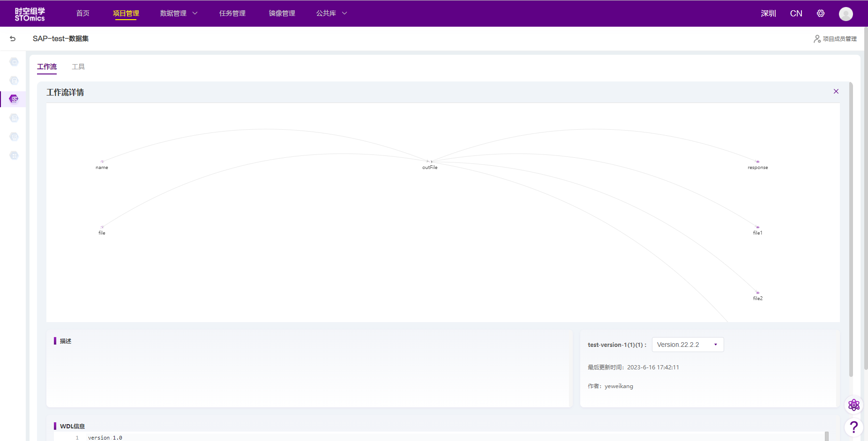Screen dimensions: 868x441
Task: Click the user avatar in header
Action: (x=846, y=14)
